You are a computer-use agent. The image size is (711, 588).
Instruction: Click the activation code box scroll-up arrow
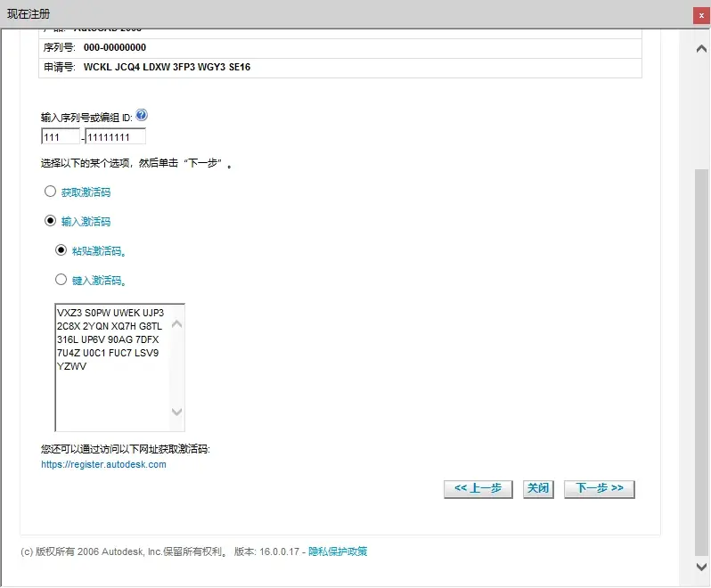pyautogui.click(x=176, y=324)
